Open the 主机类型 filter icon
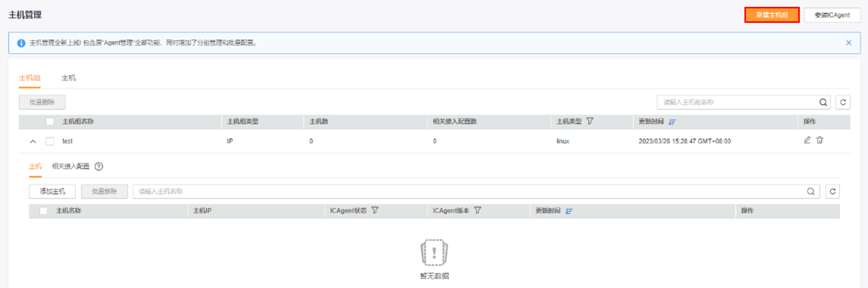868x288 pixels. coord(590,121)
